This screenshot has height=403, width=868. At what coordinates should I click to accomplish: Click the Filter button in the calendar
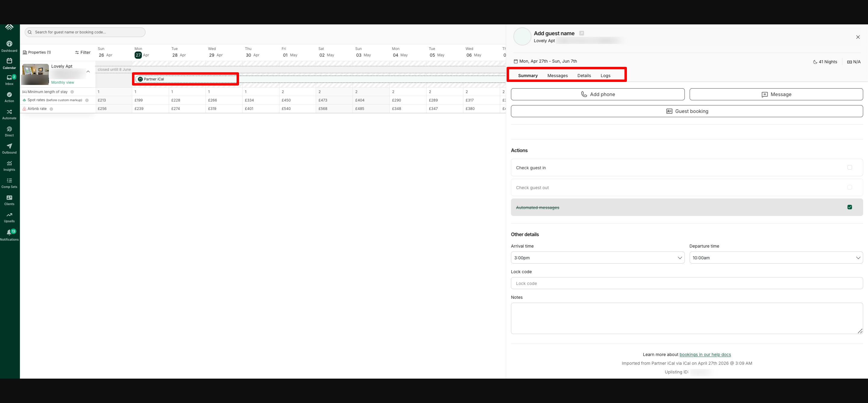[83, 52]
